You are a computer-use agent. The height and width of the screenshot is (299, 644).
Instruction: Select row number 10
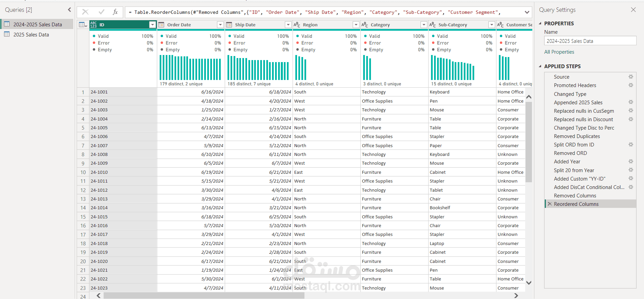[x=83, y=172]
